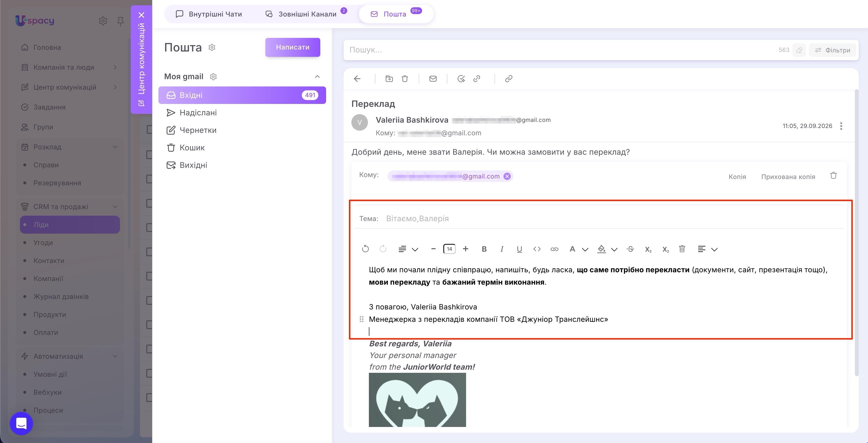Undo the last edit in the reply editor
Screen dimensions: 868x443
point(365,249)
